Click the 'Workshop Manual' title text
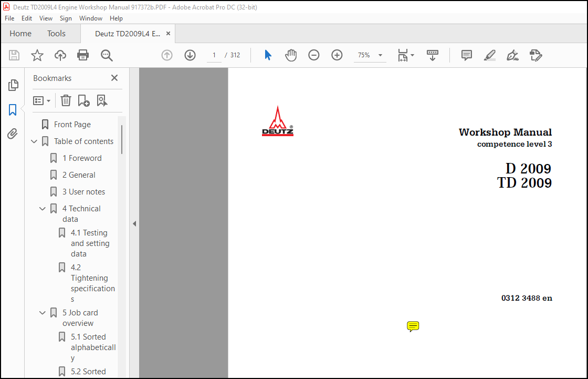The width and height of the screenshot is (588, 379). (505, 132)
